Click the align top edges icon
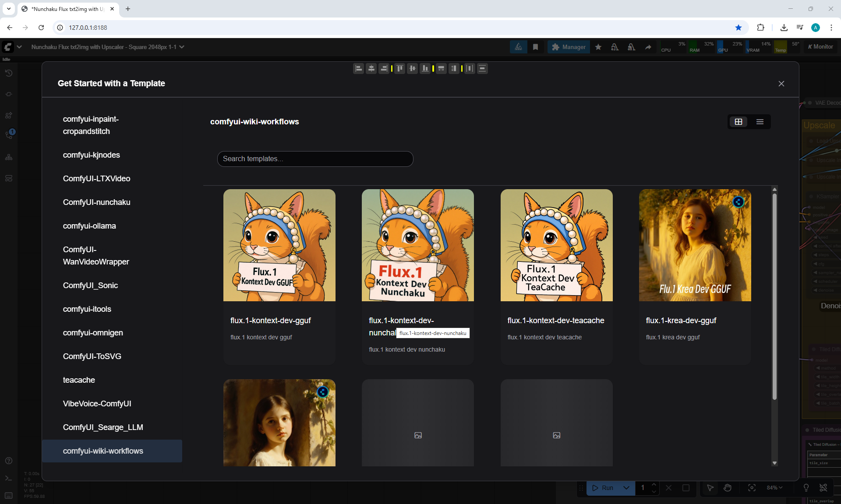This screenshot has height=504, width=841. pos(399,68)
